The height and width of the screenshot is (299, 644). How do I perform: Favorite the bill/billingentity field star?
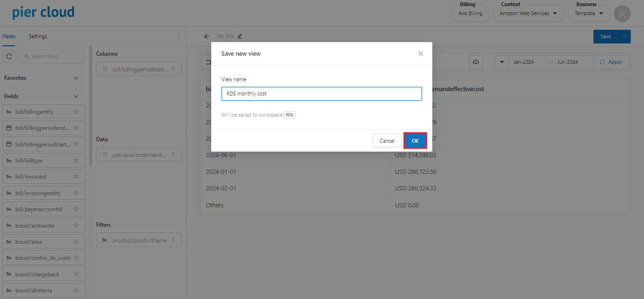[x=76, y=112]
